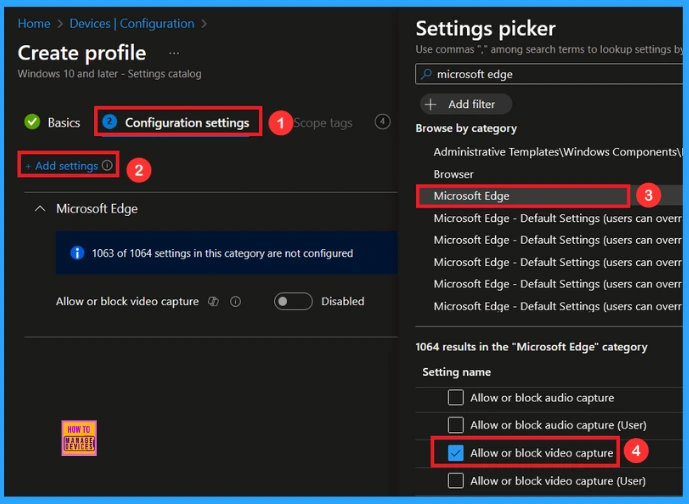This screenshot has height=504, width=689.
Task: Click the search magnifier icon in Settings picker
Action: coord(426,74)
